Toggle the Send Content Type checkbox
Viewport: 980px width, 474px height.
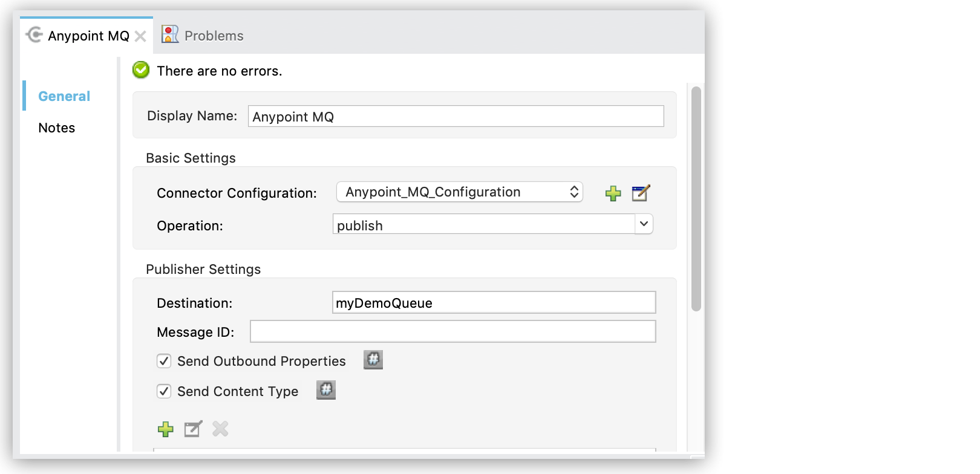[x=164, y=392]
